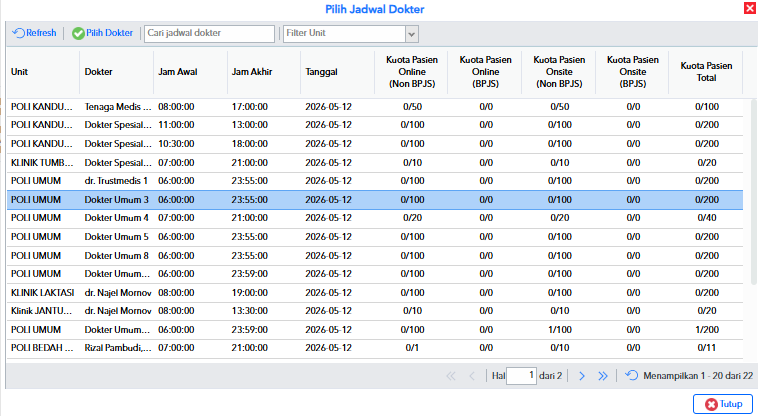Screen dimensions: 761x416
Task: Select the KLINIK TUMB... unit row
Action: coord(375,163)
